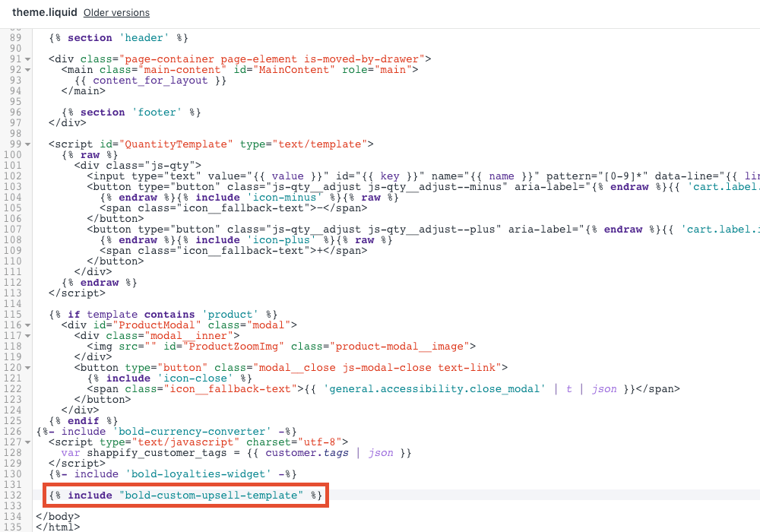The height and width of the screenshot is (532, 760).
Task: Collapse the ProductModal div at line 116
Action: (27, 325)
